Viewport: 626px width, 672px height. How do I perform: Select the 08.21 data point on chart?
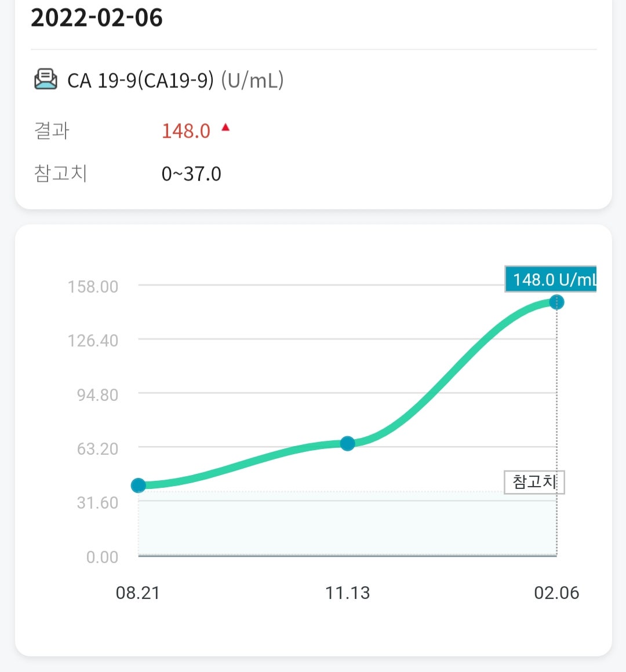point(138,485)
